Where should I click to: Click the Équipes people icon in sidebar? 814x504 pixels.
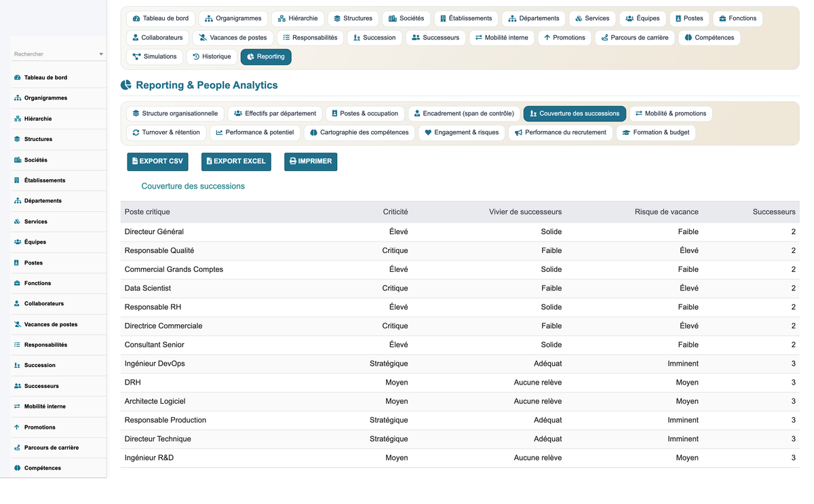tap(17, 242)
